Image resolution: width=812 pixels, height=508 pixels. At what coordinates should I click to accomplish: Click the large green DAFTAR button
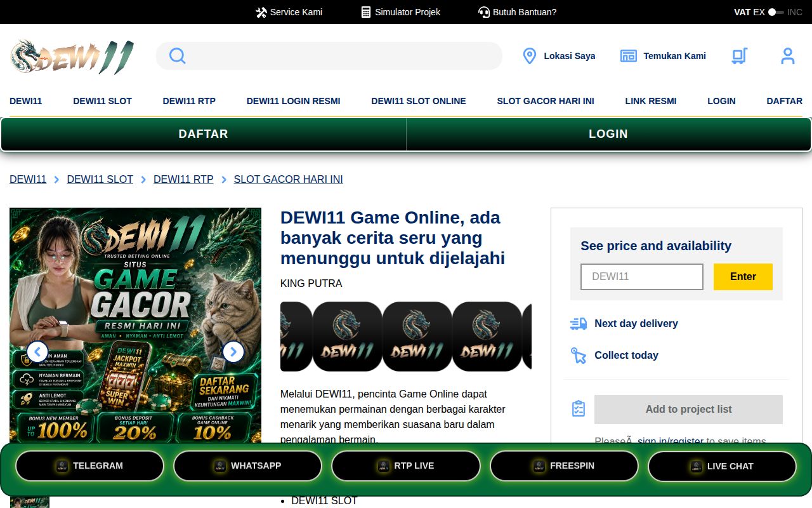[x=203, y=134]
